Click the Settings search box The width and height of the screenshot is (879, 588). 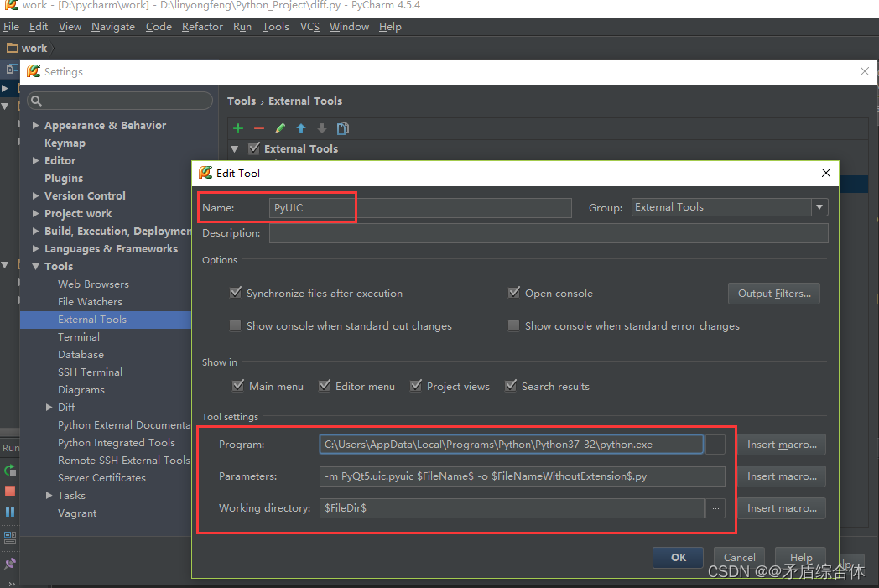pyautogui.click(x=120, y=101)
